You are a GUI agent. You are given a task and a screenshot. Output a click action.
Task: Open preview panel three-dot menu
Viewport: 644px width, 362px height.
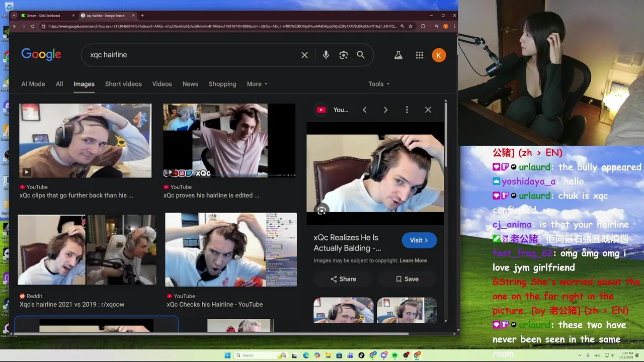point(407,110)
